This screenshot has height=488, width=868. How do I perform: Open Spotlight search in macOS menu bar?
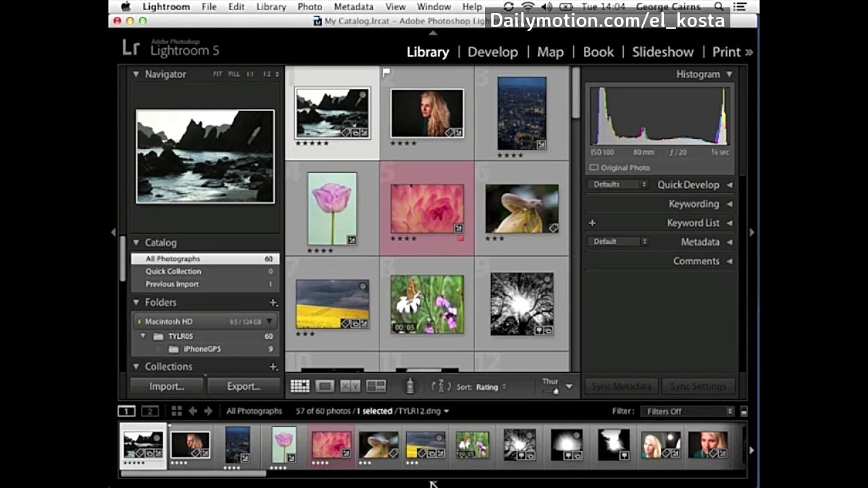click(719, 7)
